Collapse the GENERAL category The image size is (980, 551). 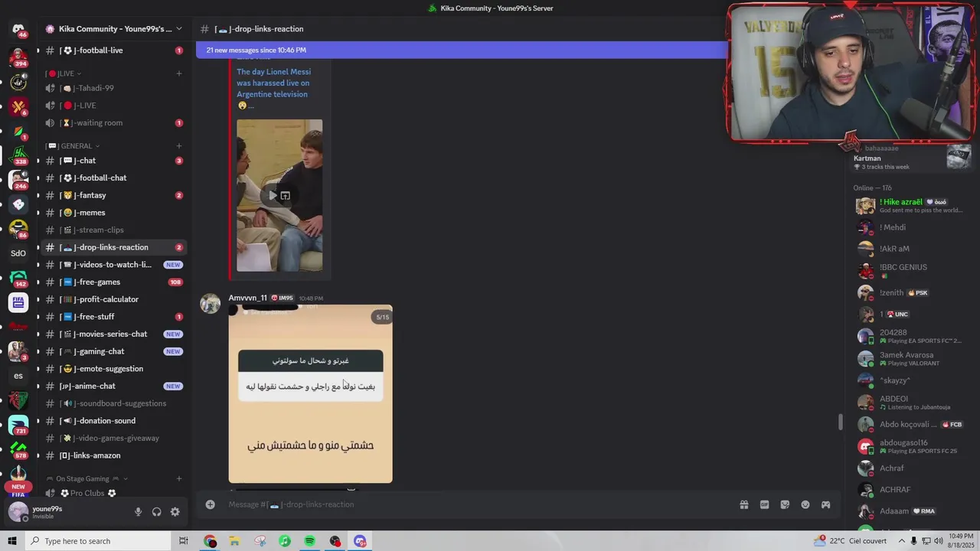click(73, 145)
